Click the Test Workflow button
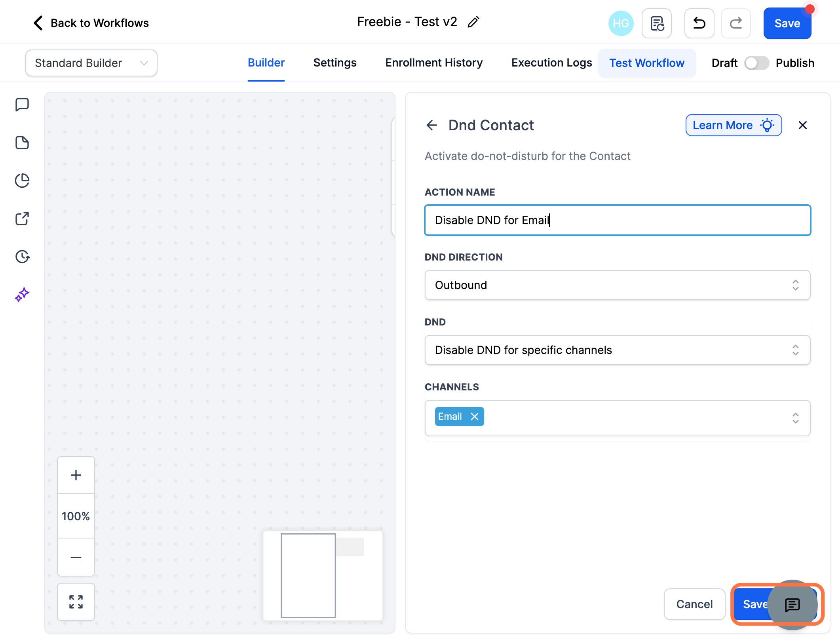Screen dimensions: 840x643 (647, 63)
